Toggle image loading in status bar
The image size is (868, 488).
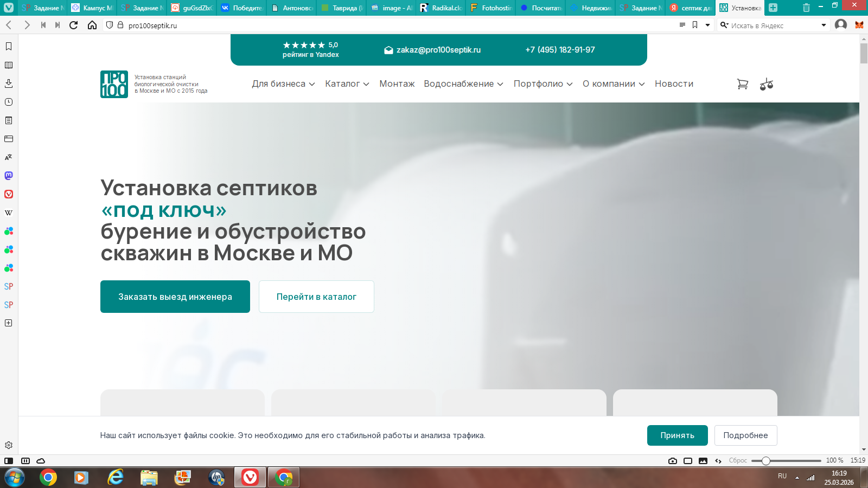coord(703,461)
